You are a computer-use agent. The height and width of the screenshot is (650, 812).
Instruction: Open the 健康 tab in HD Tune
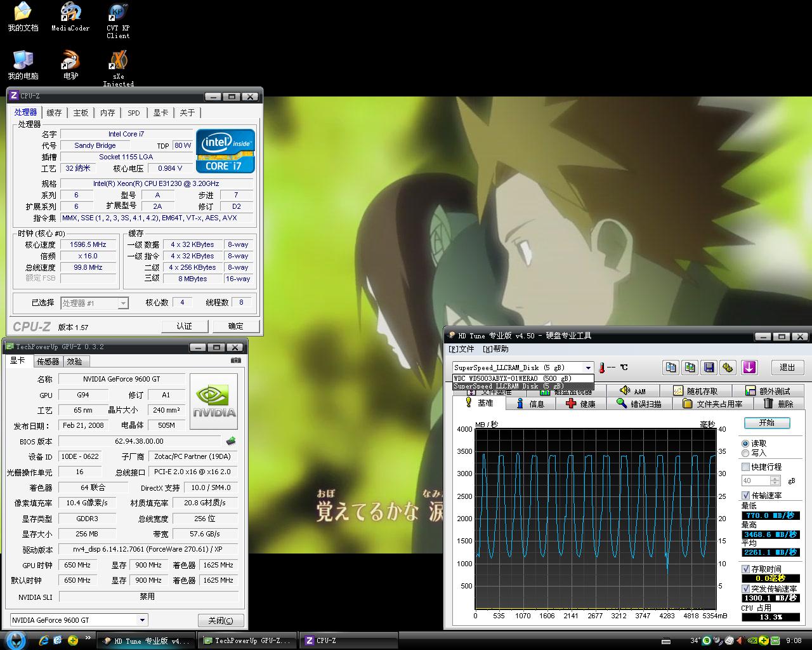pyautogui.click(x=581, y=403)
